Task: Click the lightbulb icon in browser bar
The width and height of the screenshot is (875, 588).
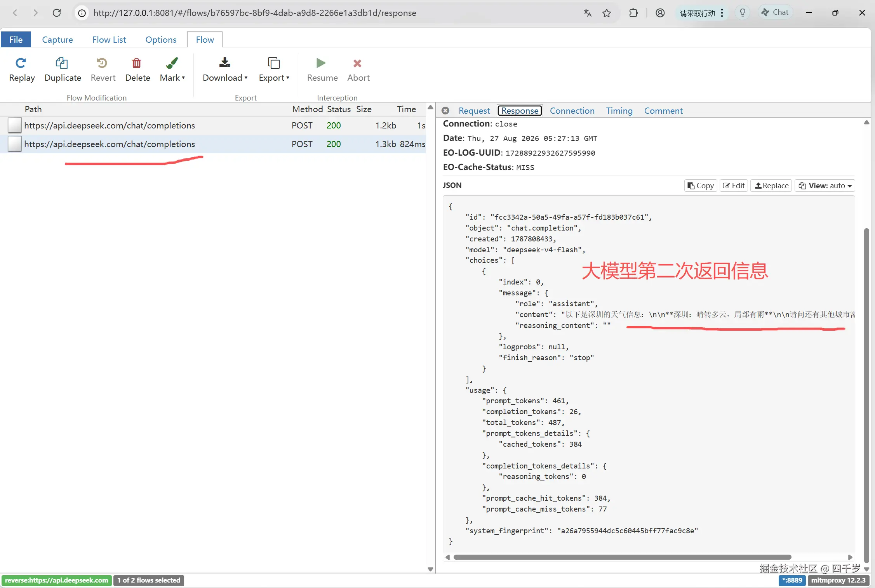Action: pyautogui.click(x=742, y=13)
